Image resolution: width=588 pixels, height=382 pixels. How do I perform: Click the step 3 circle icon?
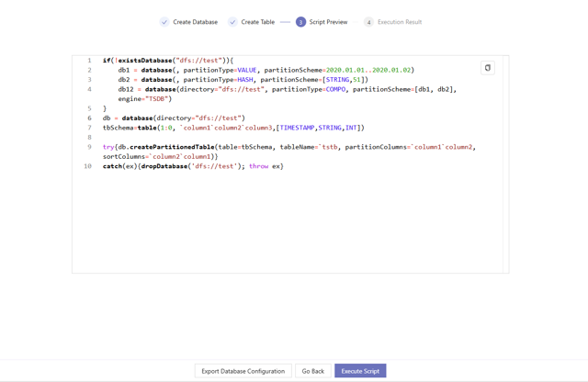(300, 22)
